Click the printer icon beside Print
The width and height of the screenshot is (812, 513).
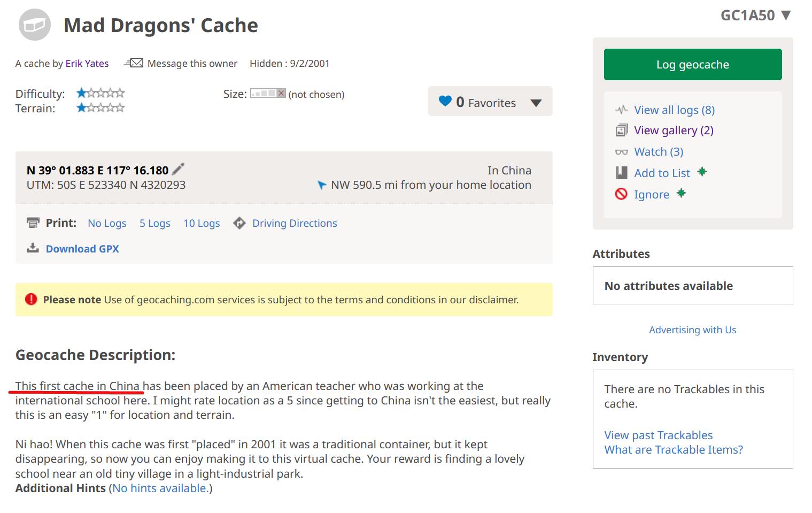33,223
